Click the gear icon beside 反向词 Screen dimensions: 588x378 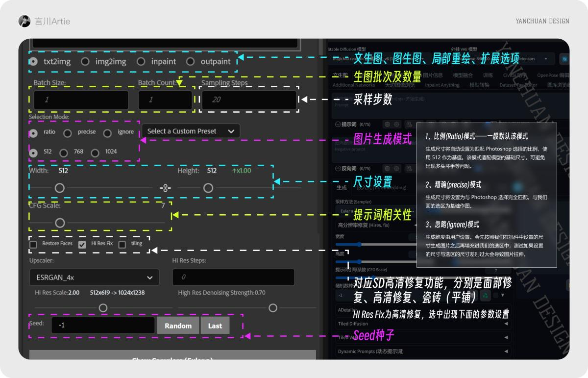click(x=397, y=168)
